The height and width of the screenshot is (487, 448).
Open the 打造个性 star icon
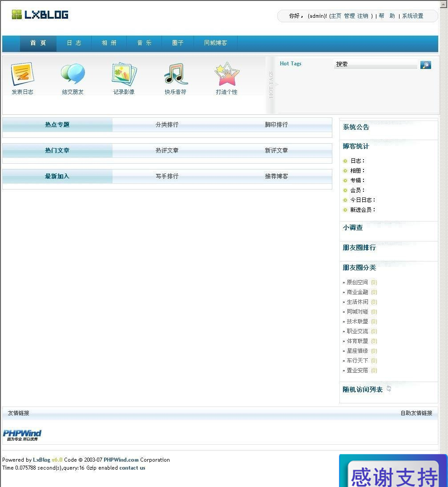tap(227, 74)
